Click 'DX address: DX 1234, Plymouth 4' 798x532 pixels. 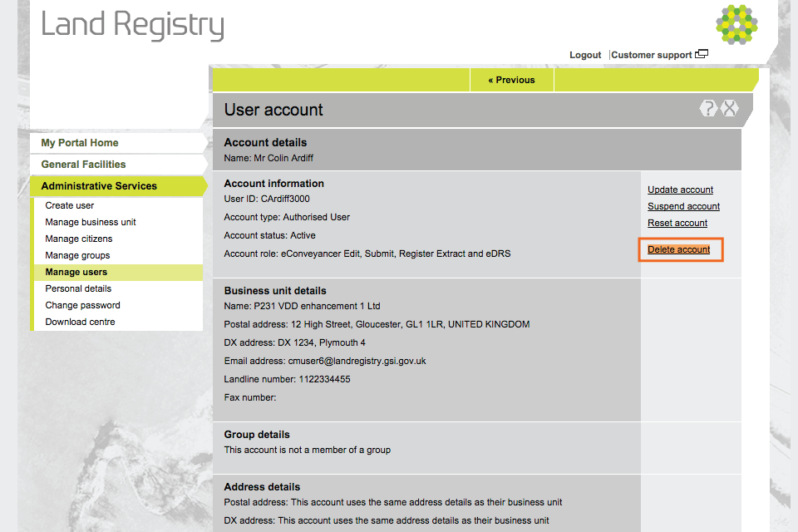pos(294,343)
